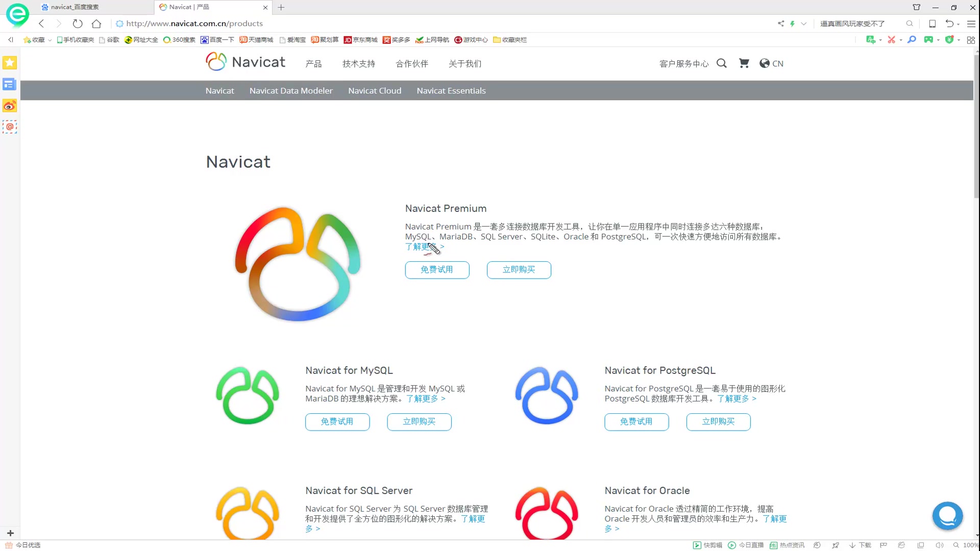Viewport: 980px width, 551px height.
Task: Open the game center gamepad icon
Action: click(928, 40)
